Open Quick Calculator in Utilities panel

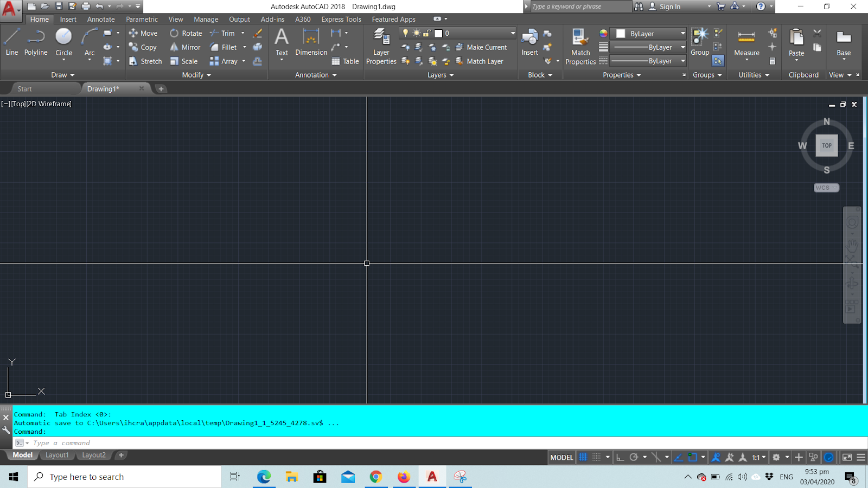pyautogui.click(x=772, y=61)
